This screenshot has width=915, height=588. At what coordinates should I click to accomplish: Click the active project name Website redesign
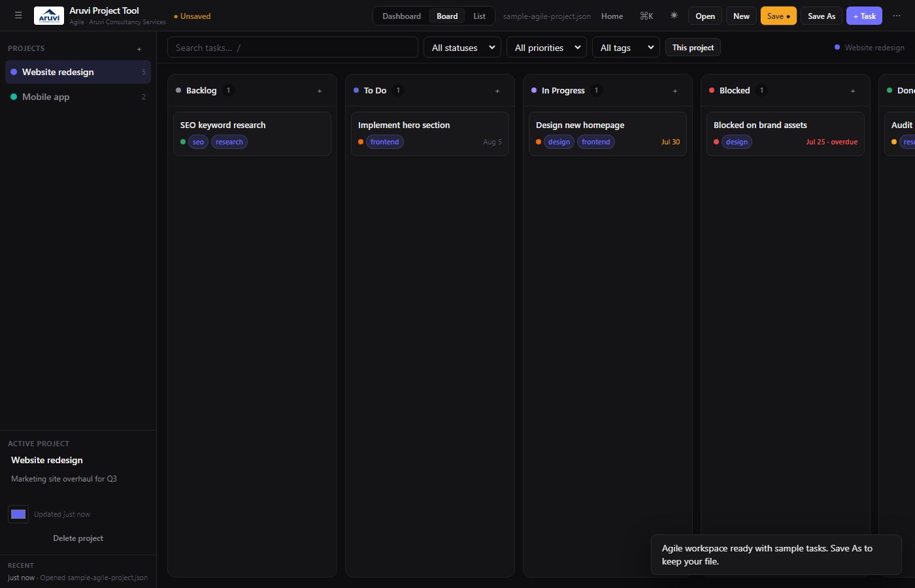(47, 460)
